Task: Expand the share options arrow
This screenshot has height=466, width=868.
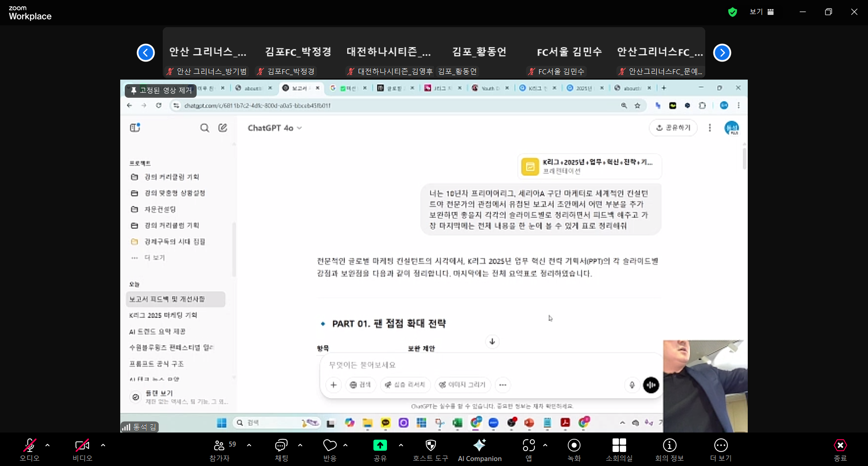Action: [x=401, y=446]
